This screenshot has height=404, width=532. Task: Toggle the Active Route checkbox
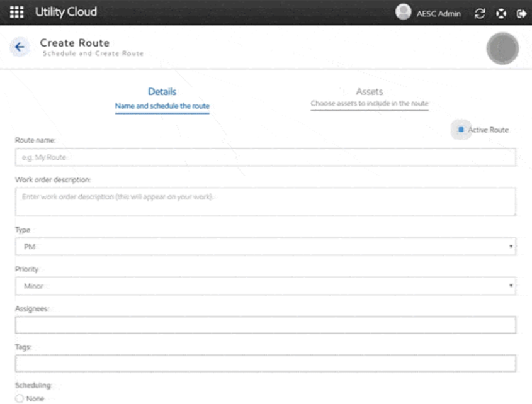461,130
